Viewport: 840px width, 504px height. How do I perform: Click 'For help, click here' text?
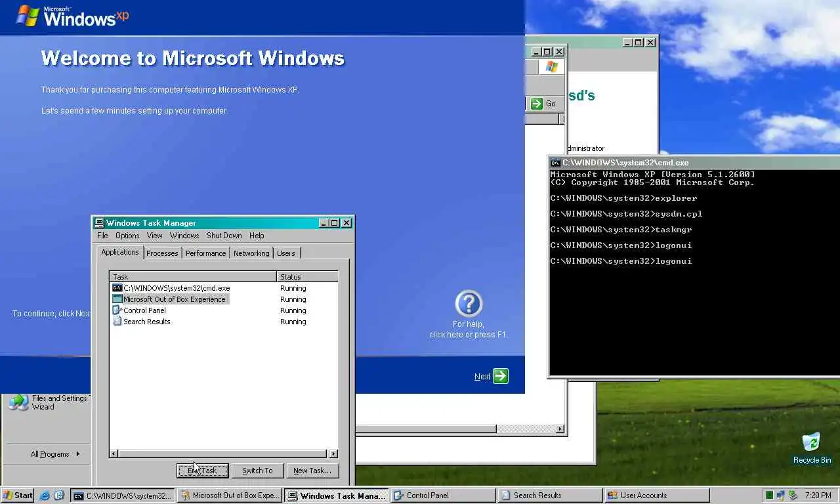coord(468,329)
